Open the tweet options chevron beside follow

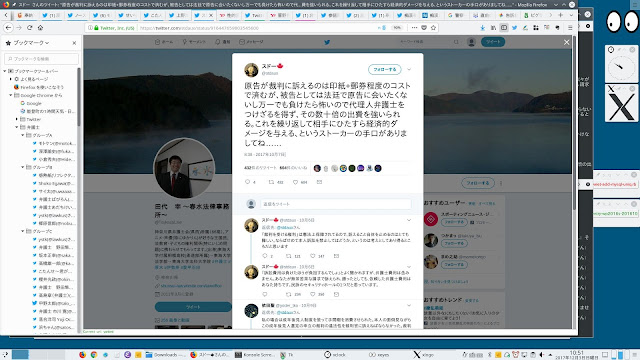point(409,69)
